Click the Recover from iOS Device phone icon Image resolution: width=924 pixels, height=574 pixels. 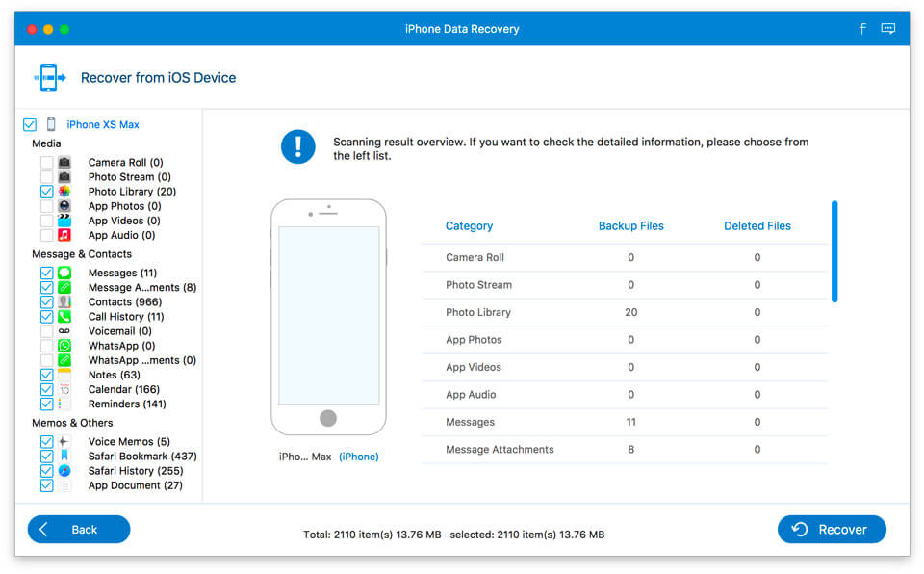49,77
